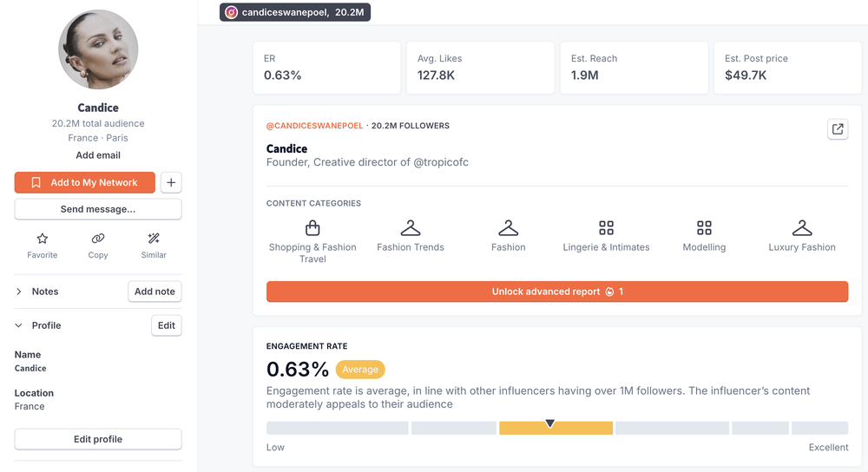Click the Add email link
Screen dimensions: 868x472
pyautogui.click(x=98, y=155)
